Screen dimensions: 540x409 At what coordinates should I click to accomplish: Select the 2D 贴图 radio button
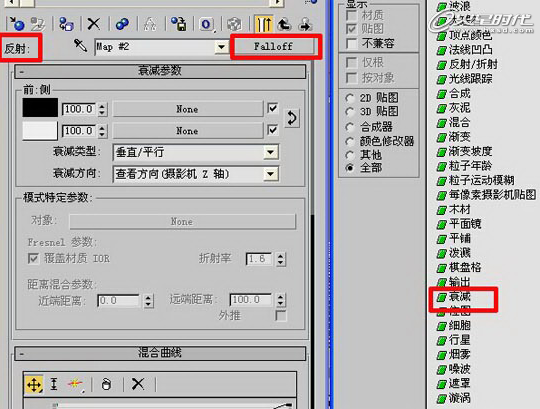pyautogui.click(x=350, y=98)
